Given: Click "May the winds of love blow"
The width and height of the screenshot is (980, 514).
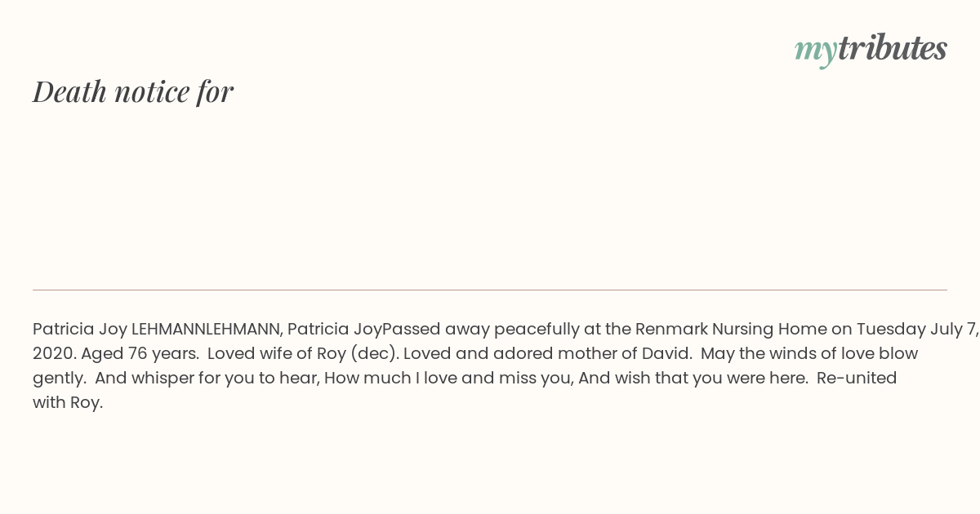Looking at the screenshot, I should [809, 354].
